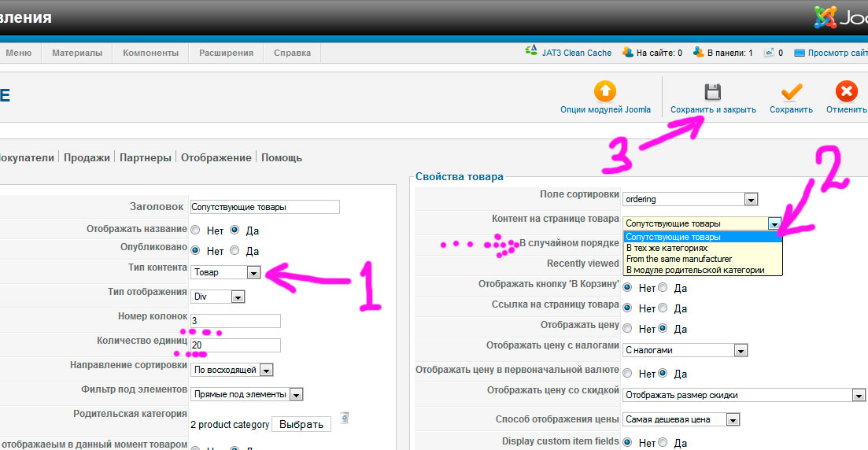The image size is (868, 450).
Task: Click the 'Номер колонок' field
Action: tap(235, 321)
